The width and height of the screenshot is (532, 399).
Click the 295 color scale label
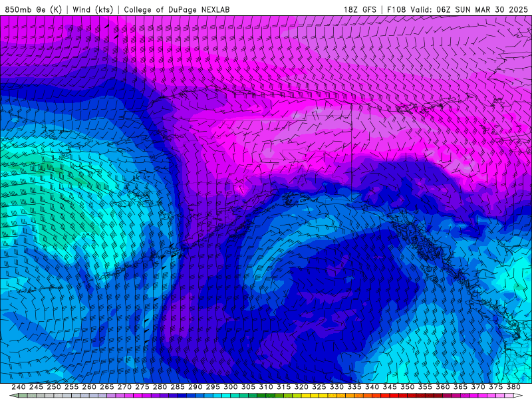pyautogui.click(x=213, y=387)
